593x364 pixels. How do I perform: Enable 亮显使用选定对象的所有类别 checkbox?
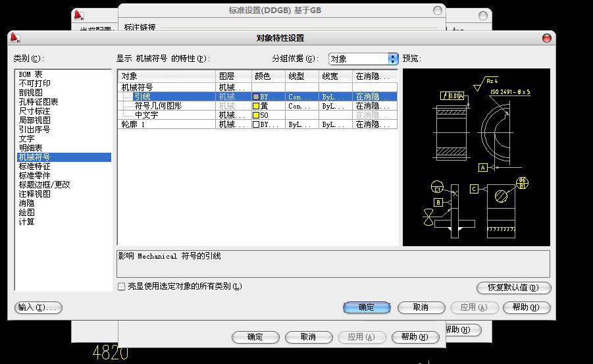(x=121, y=286)
